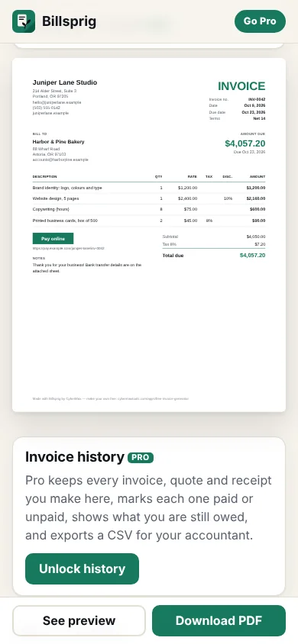
Task: Click the date value Oct 9, 2026
Action: (x=255, y=105)
